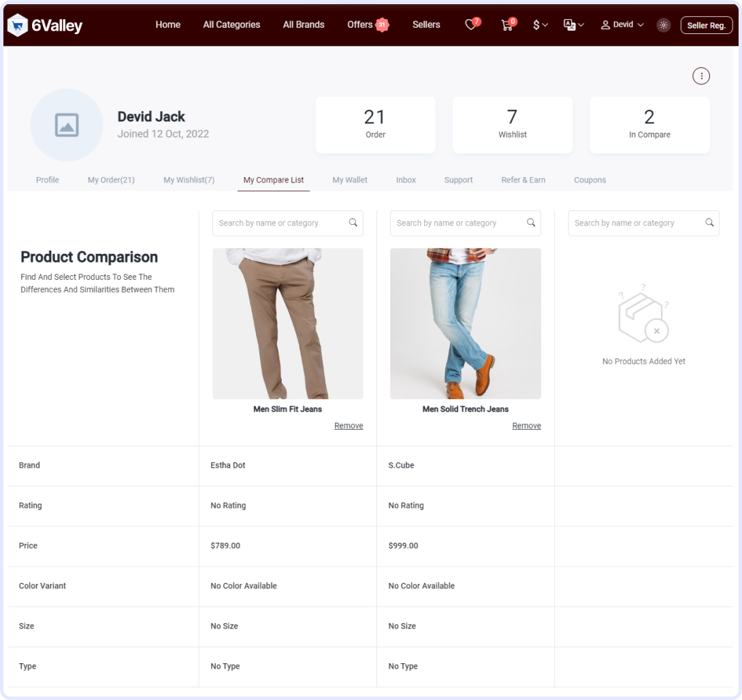Image resolution: width=742 pixels, height=700 pixels.
Task: Open the Devid user account dropdown
Action: 622,25
